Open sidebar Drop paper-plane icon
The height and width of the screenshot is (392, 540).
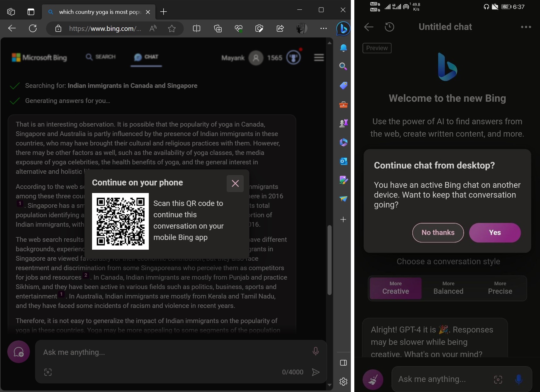coord(344,199)
